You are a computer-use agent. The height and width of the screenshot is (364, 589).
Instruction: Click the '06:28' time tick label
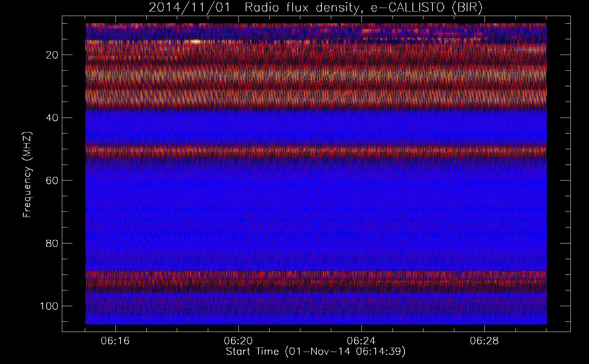click(x=485, y=341)
